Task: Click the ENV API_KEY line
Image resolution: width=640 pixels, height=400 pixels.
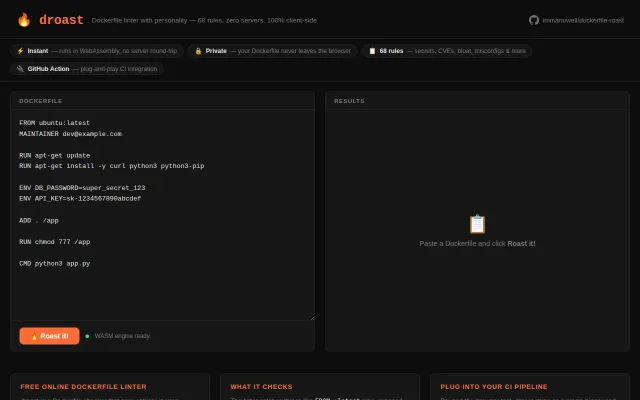Action: (80, 199)
